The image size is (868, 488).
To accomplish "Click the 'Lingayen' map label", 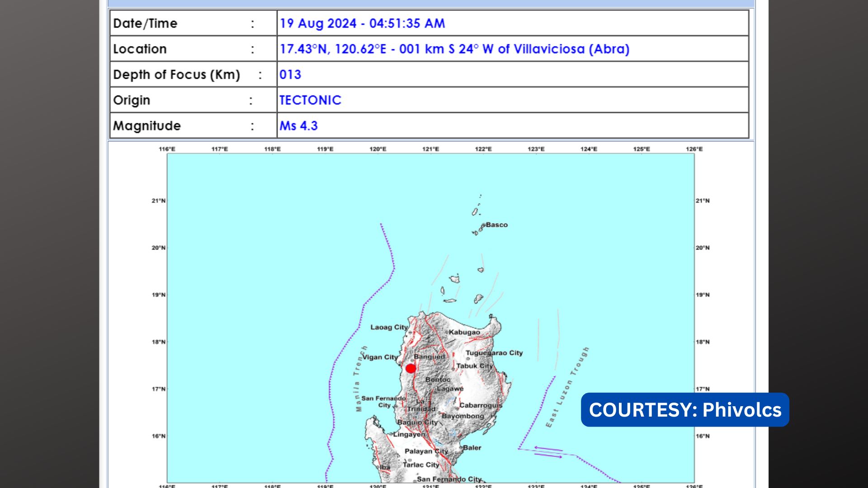I will (409, 434).
